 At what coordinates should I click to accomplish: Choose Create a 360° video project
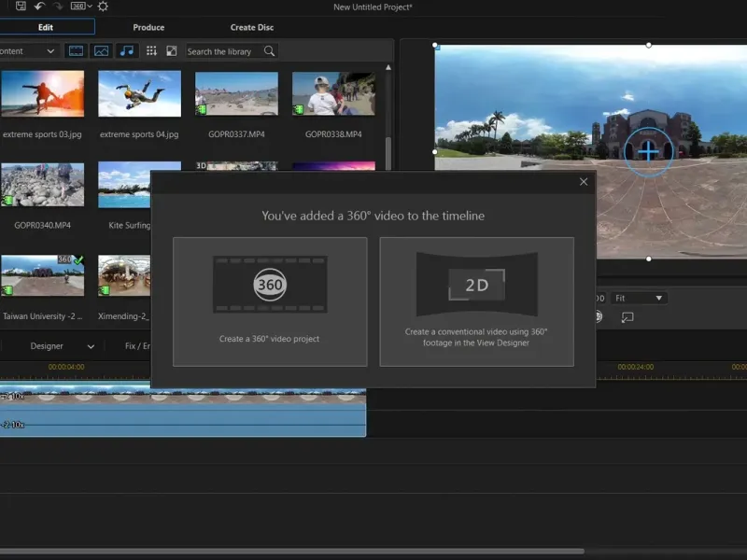[x=270, y=301]
